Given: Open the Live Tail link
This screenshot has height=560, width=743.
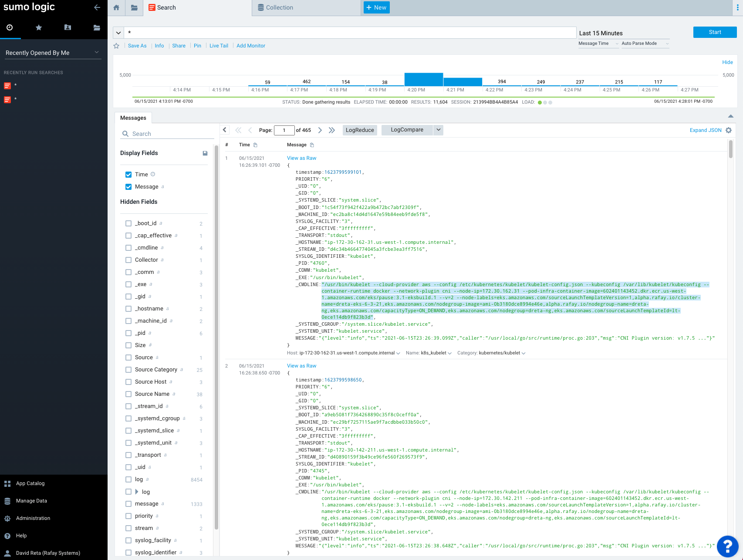Looking at the screenshot, I should (x=219, y=46).
